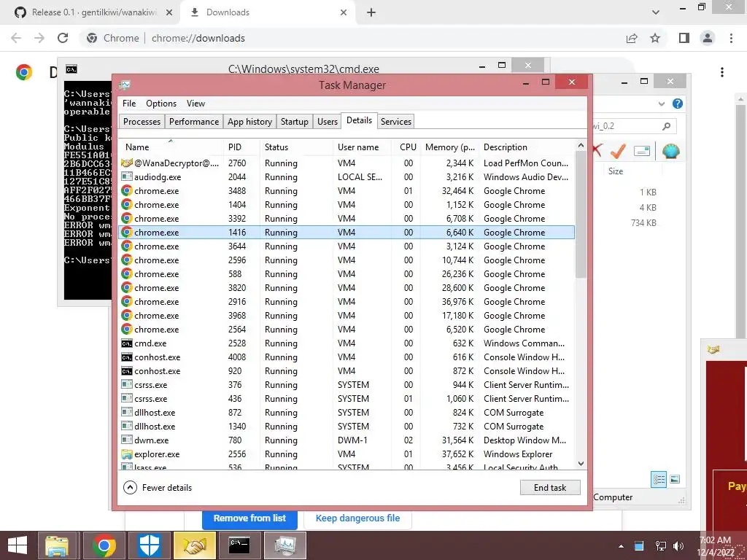Select chrome.exe process with PID 3488

tap(347, 190)
